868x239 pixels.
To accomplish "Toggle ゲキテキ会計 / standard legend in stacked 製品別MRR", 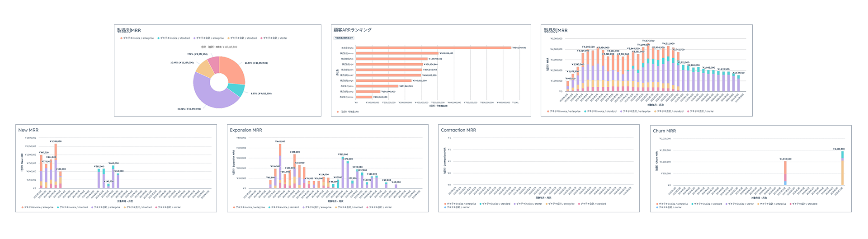I will pyautogui.click(x=669, y=111).
